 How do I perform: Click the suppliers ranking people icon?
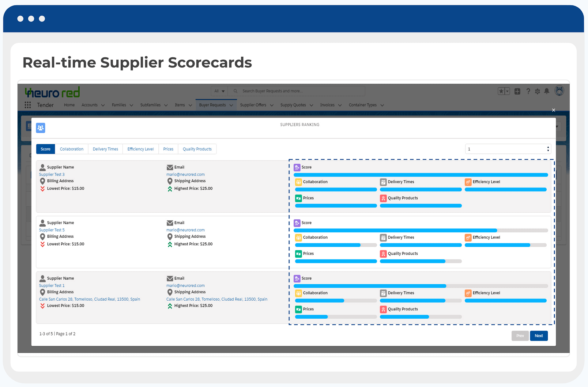click(x=40, y=128)
